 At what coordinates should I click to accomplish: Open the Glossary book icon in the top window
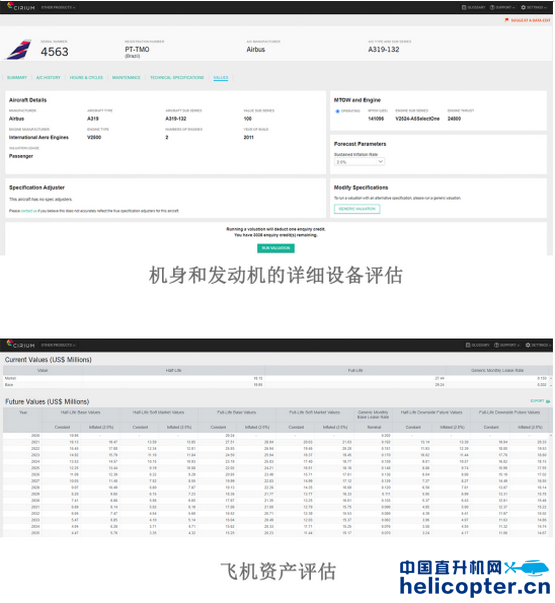(x=464, y=7)
